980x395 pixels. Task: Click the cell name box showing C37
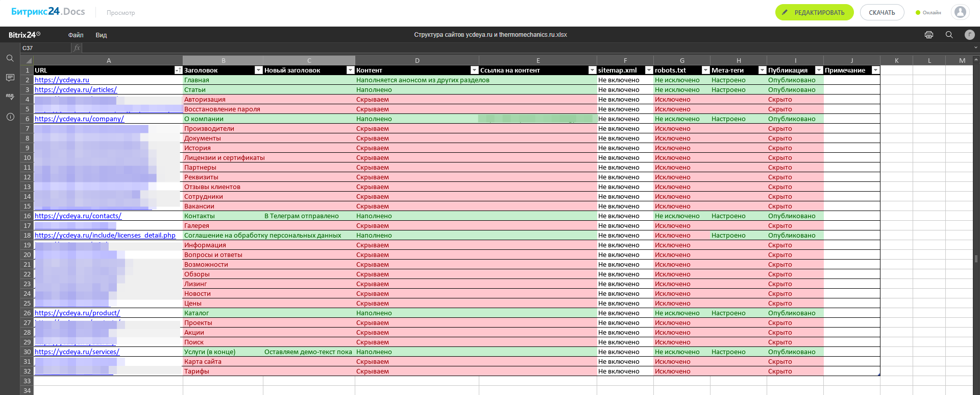coord(45,48)
